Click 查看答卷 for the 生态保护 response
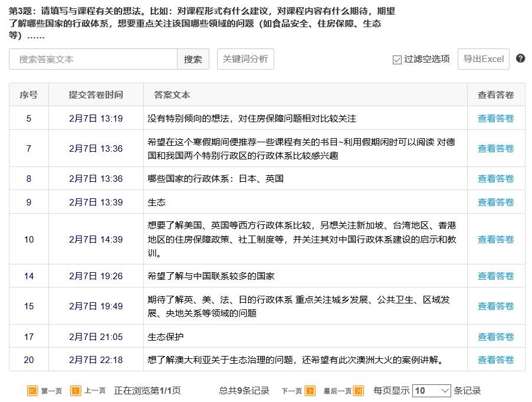Image resolution: width=532 pixels, height=402 pixels. (495, 337)
